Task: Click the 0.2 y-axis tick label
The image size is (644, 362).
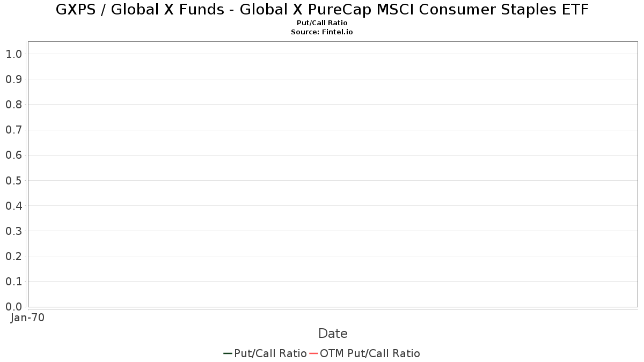Action: [x=13, y=256]
